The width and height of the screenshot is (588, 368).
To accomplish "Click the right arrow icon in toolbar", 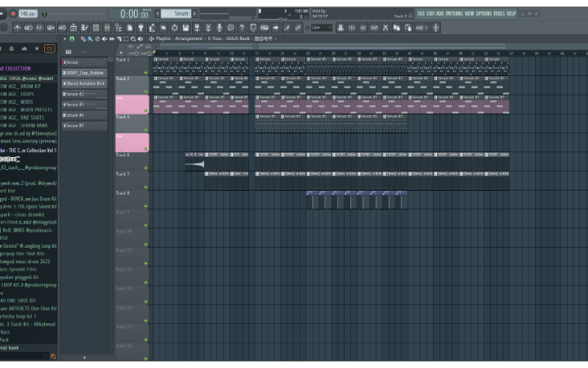I will 276,28.
